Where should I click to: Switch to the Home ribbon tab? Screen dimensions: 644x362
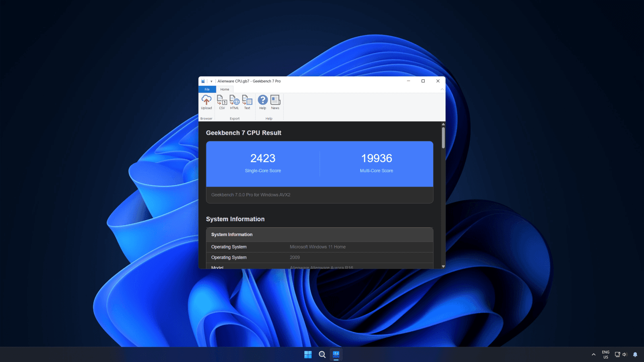(225, 89)
